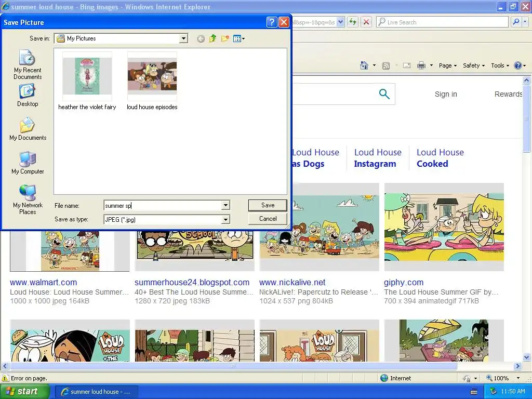Click the Live Search input box
The height and width of the screenshot is (399, 532).
[442, 22]
